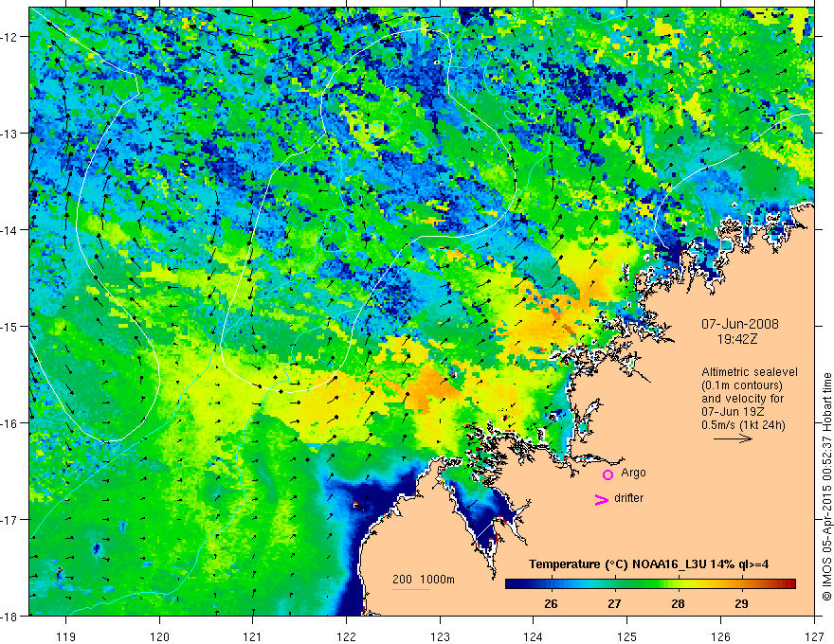
Task: Click the '19:42Z' time text
Action: point(737,339)
